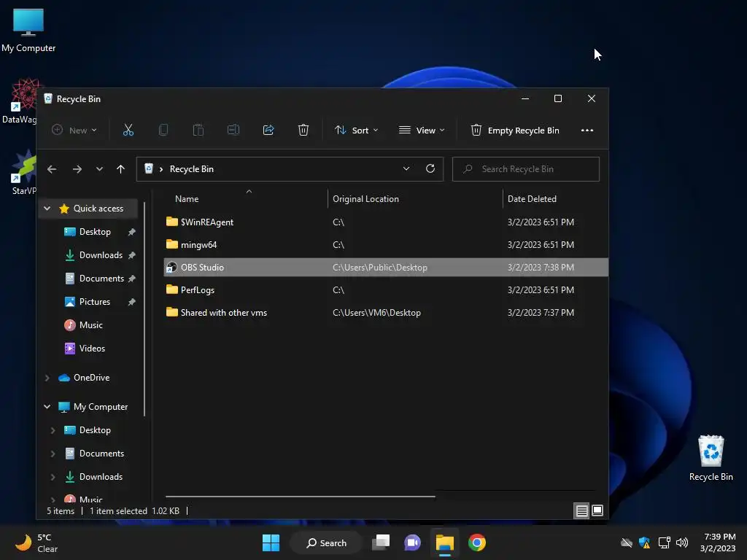
Task: Select the mingw64 folder
Action: pos(386,245)
